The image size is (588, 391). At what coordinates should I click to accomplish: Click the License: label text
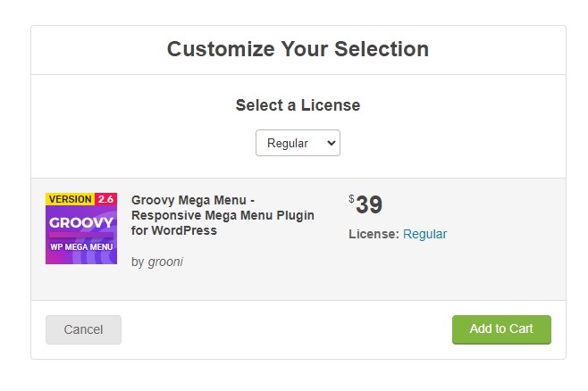click(x=374, y=234)
